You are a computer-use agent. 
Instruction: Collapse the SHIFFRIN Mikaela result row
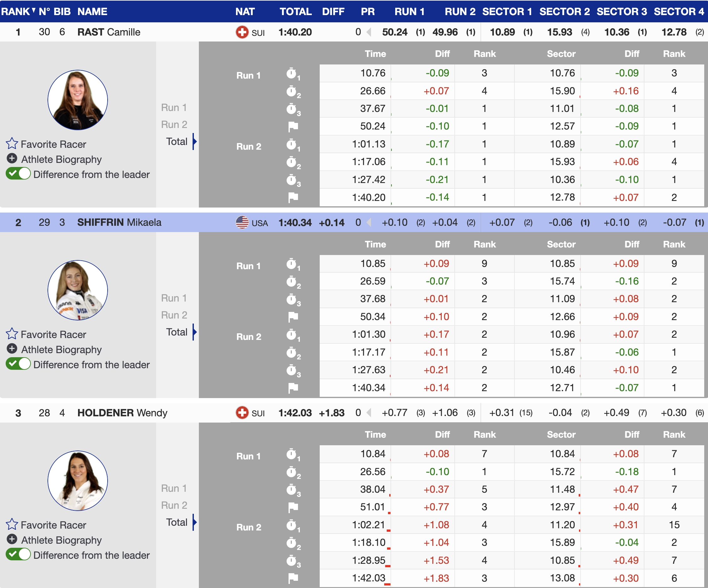(119, 222)
